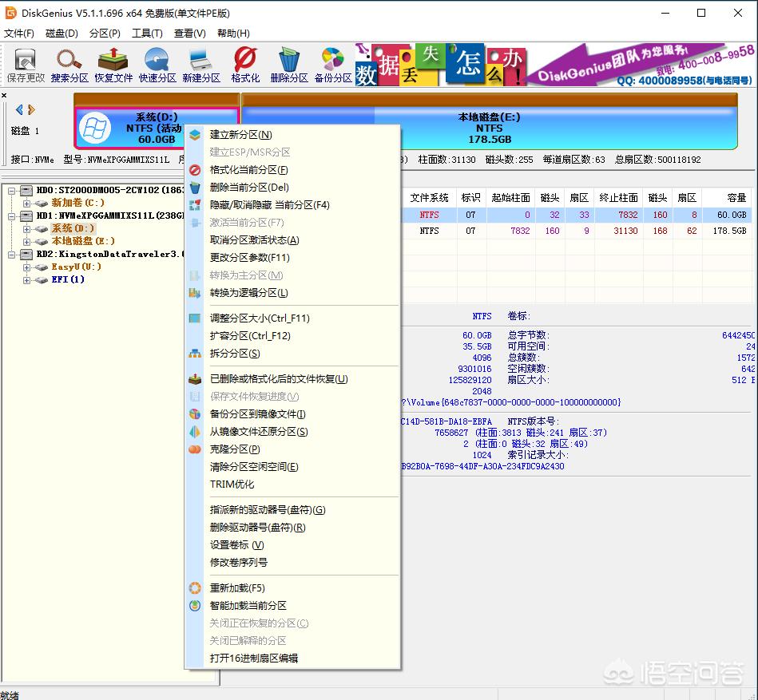Click the 新建分区 (New Partition) icon

200,62
